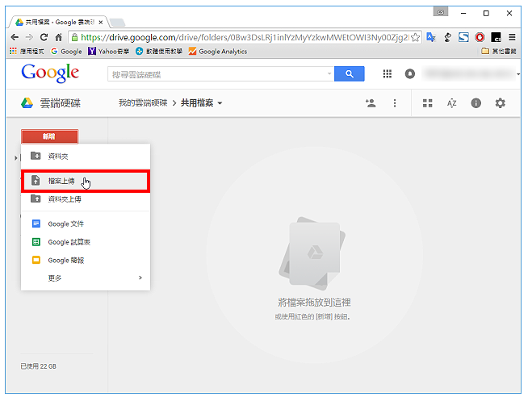Screen dimensions: 532x401
Task: Click the blue S extension icon
Action: (463, 37)
